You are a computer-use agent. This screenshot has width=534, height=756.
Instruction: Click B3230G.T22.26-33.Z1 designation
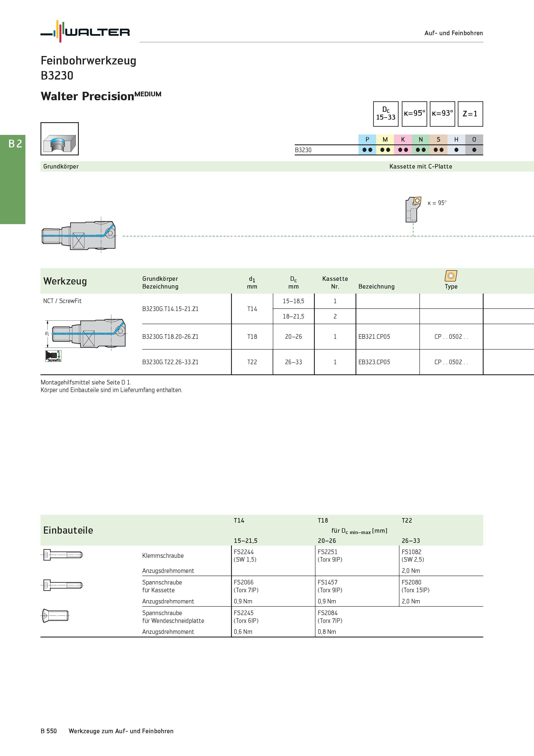coord(170,362)
